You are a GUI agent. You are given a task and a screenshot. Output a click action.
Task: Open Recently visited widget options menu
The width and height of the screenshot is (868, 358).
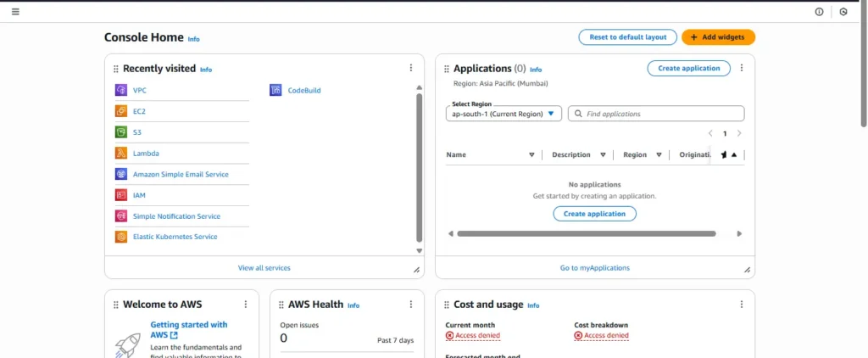pyautogui.click(x=411, y=68)
